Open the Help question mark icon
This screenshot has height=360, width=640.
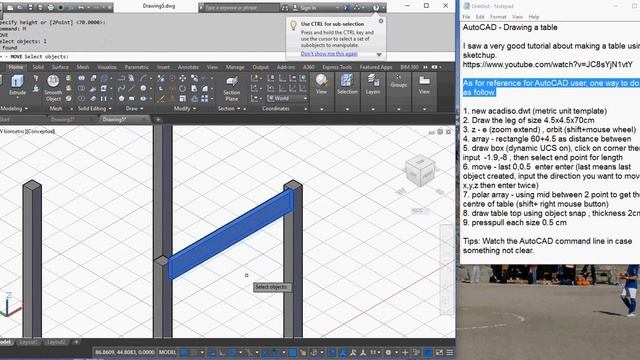click(376, 7)
